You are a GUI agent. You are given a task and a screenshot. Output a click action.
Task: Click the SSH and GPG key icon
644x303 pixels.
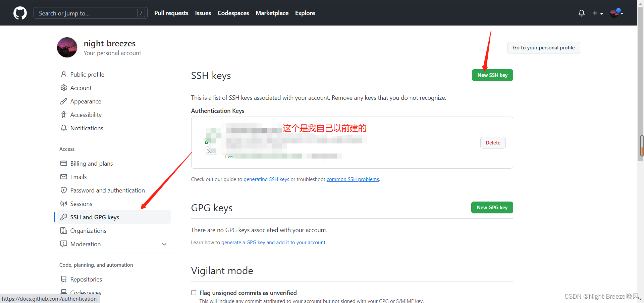[x=64, y=217]
